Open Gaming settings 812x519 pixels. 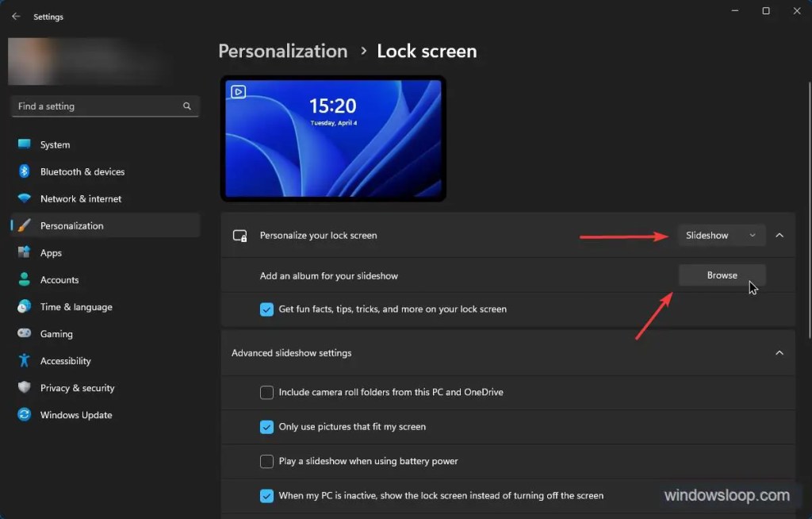(105, 333)
